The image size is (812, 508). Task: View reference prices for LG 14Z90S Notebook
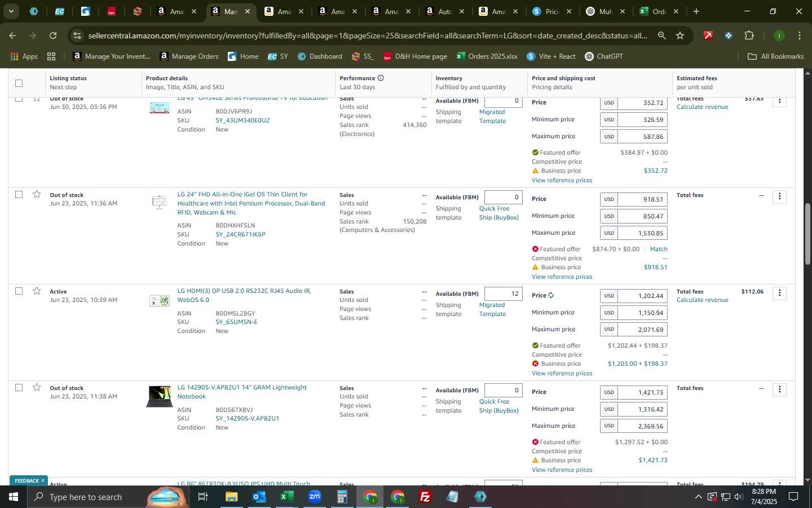coord(562,470)
